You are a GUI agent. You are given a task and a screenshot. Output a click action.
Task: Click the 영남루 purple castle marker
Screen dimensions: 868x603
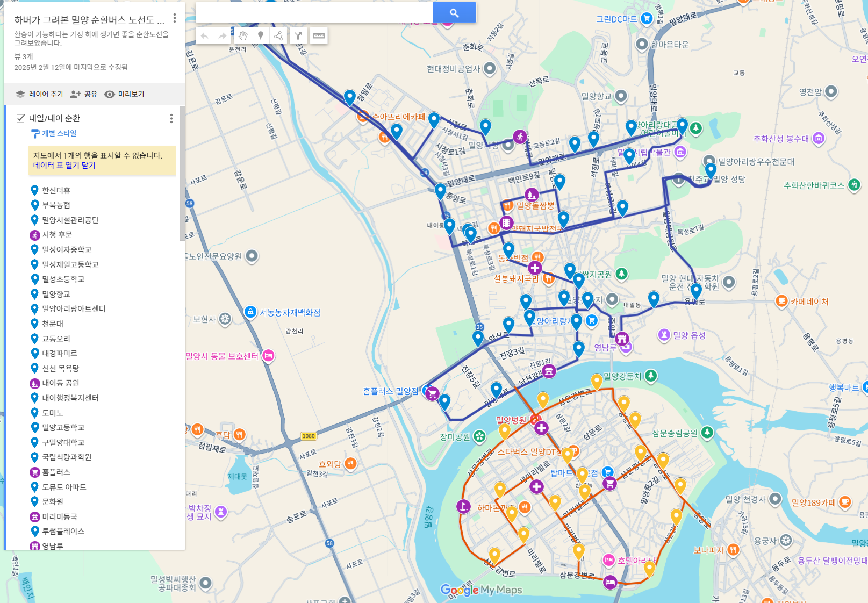[622, 339]
